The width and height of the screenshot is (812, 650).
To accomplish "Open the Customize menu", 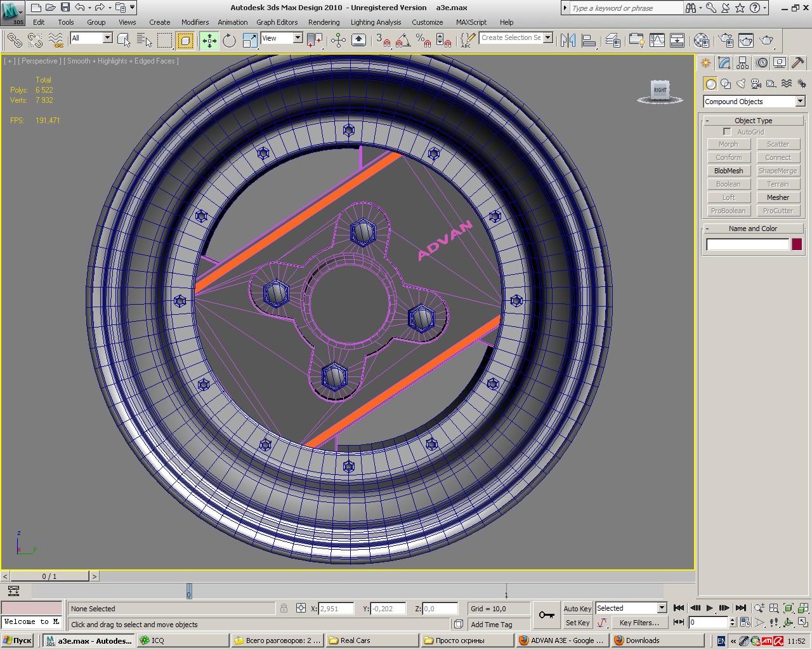I will 428,22.
